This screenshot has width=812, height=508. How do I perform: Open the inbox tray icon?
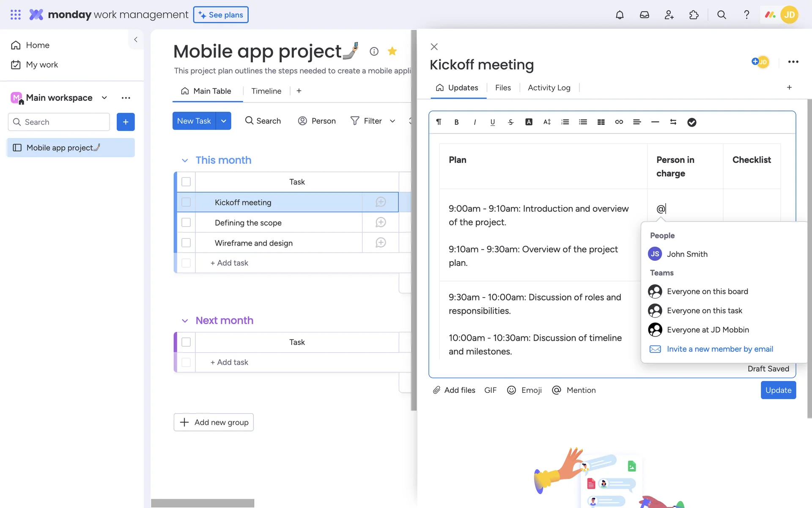(644, 15)
